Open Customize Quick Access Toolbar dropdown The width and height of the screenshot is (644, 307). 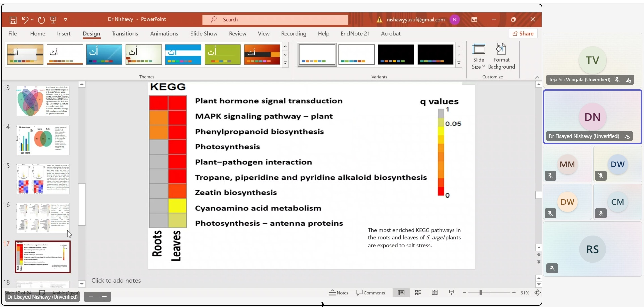tap(66, 20)
